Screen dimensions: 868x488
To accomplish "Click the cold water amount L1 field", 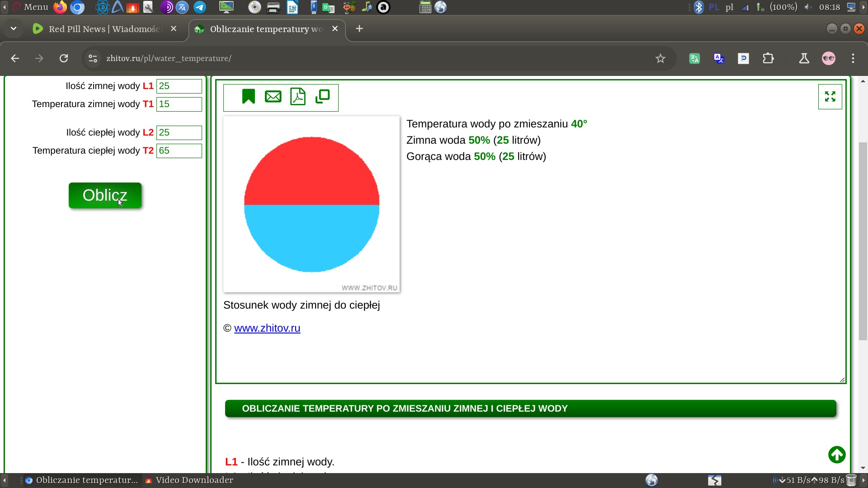I will [179, 86].
